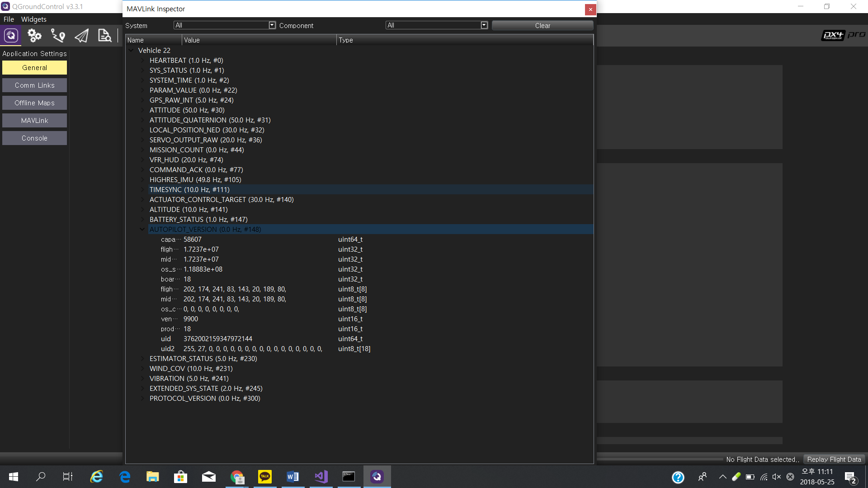The width and height of the screenshot is (868, 488).
Task: Click the Clear button in MAVLink Inspector
Action: pyautogui.click(x=542, y=26)
